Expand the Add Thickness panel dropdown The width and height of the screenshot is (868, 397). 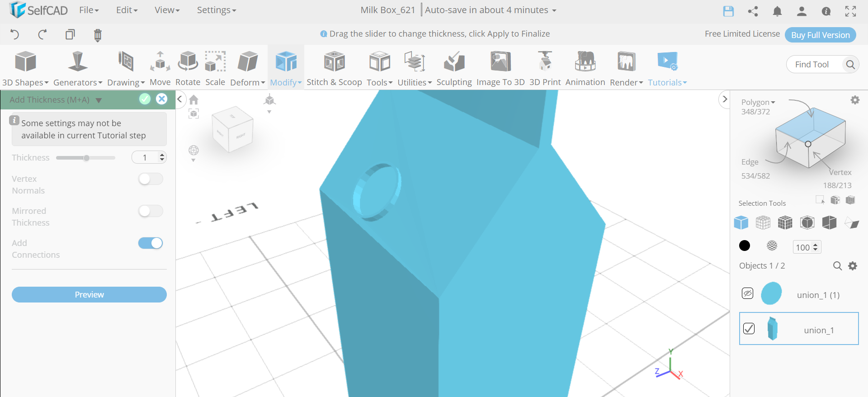coord(99,100)
